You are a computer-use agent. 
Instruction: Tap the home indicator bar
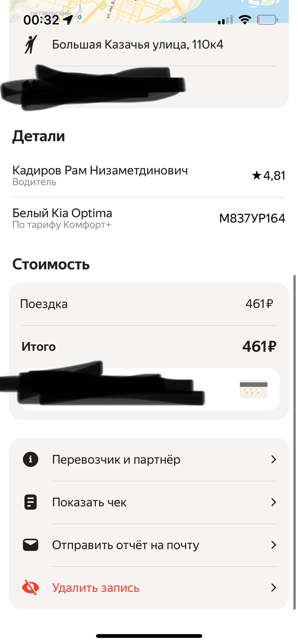(149, 636)
